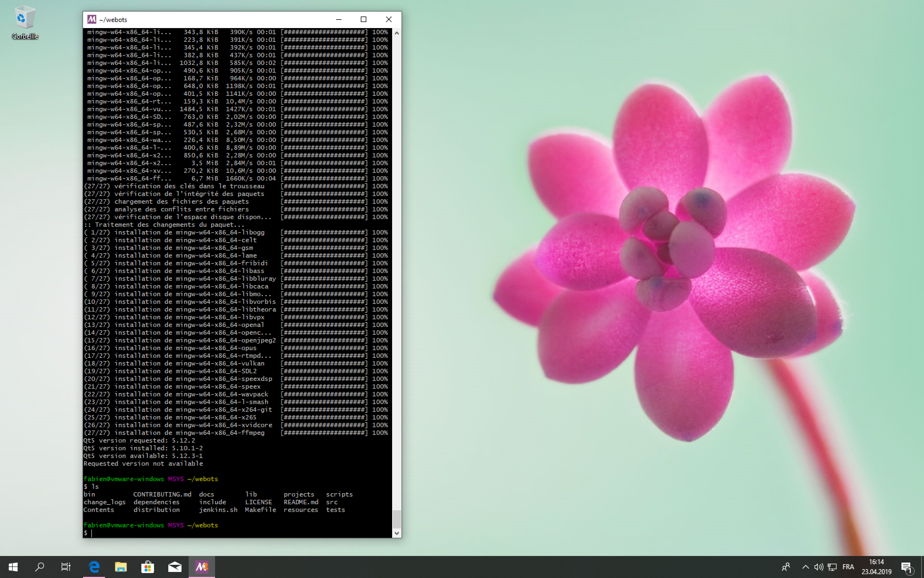924x578 pixels.
Task: Click 'README.md' in the ls output
Action: pyautogui.click(x=301, y=502)
